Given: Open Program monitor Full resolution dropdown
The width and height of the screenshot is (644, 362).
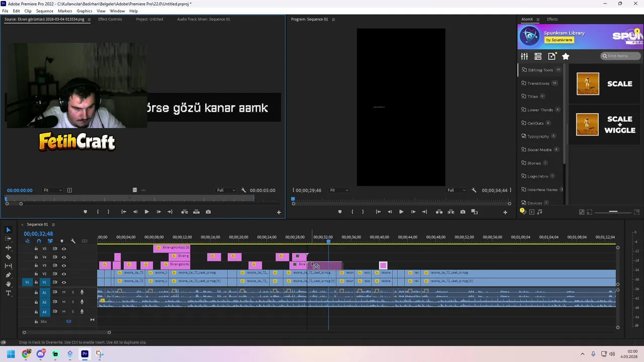Looking at the screenshot, I should [x=457, y=190].
